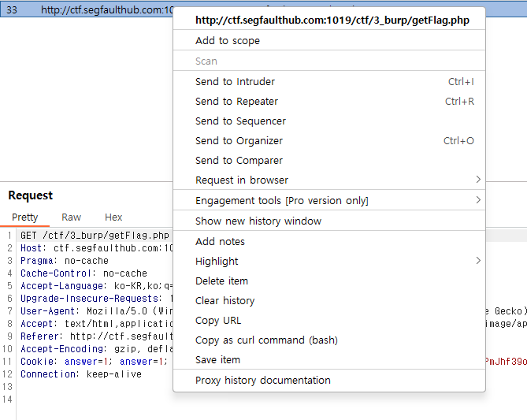Select Send to Comparer
This screenshot has width=527, height=420.
[239, 161]
